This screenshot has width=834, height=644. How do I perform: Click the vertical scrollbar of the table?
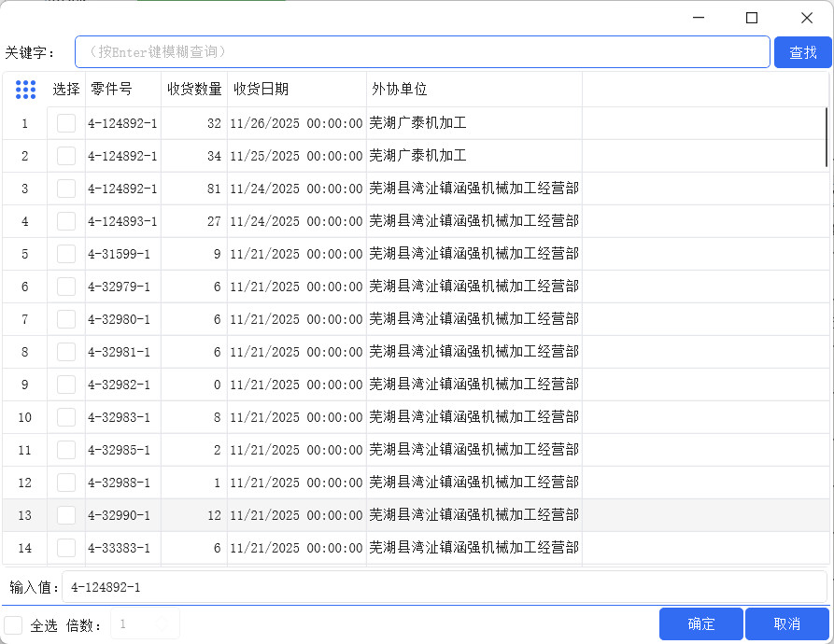[x=827, y=137]
